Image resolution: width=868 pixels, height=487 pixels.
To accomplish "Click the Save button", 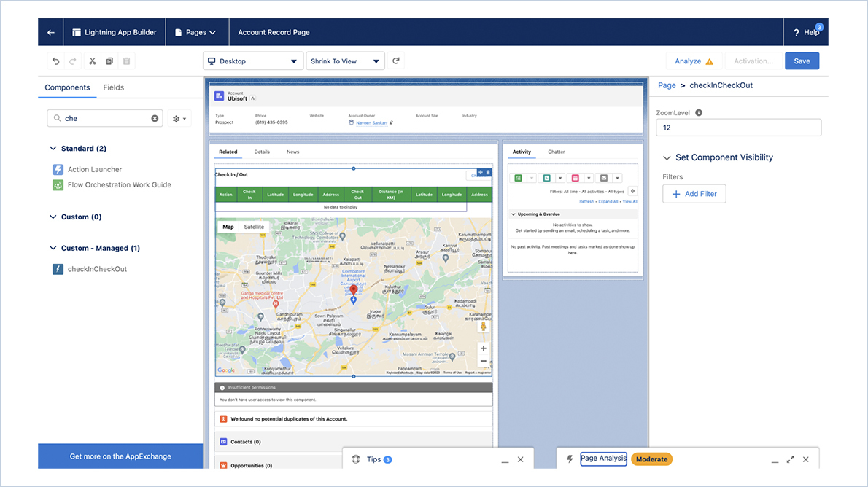I will [802, 61].
